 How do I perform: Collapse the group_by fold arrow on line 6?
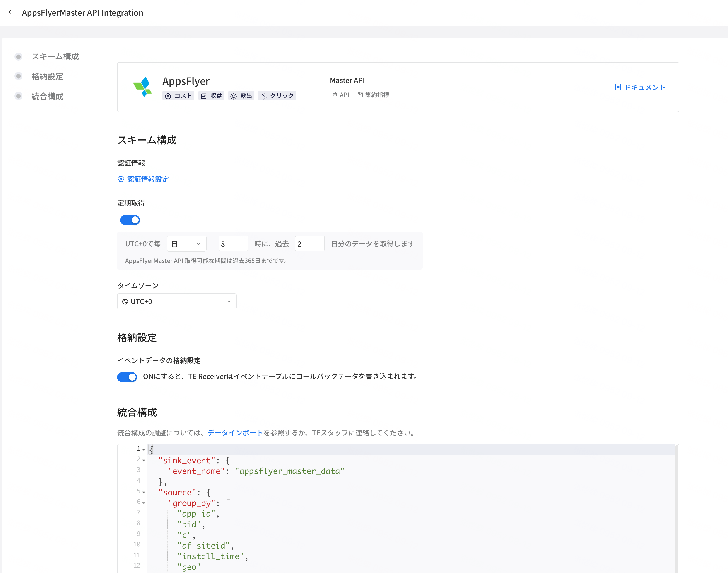click(x=144, y=503)
